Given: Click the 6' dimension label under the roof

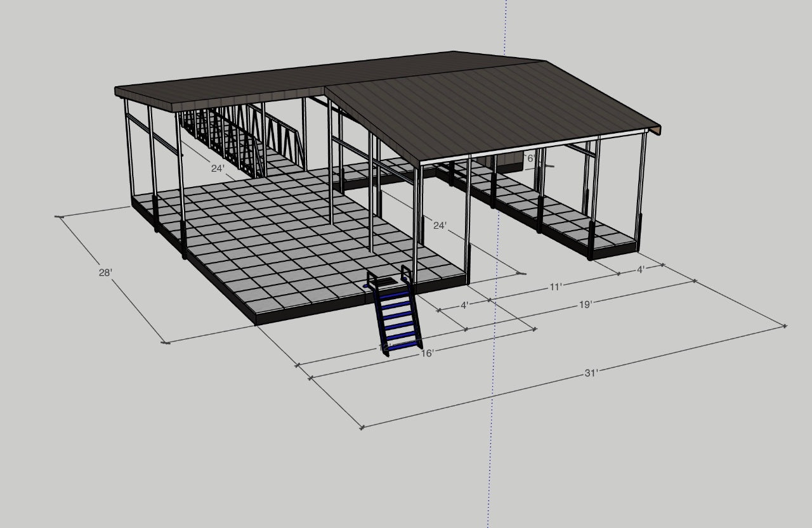Looking at the screenshot, I should pos(530,158).
